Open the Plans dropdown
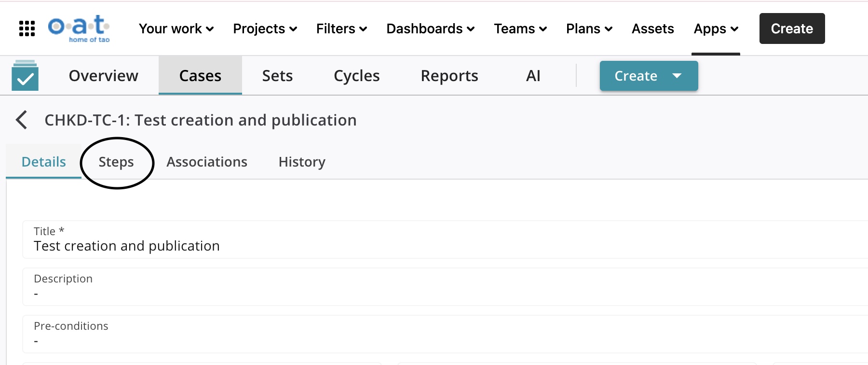 tap(589, 29)
